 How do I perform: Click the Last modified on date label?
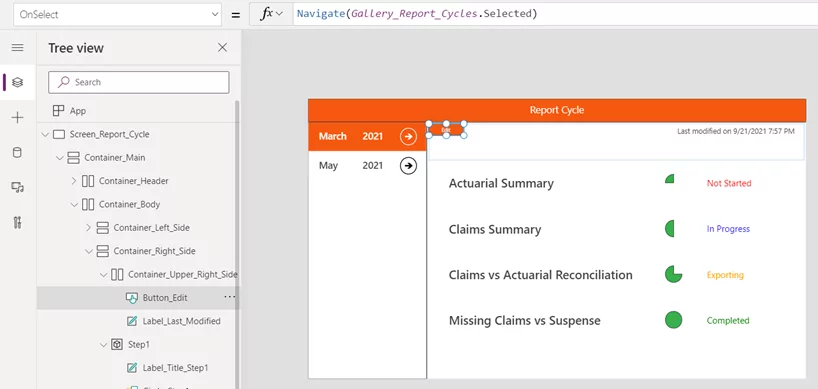click(x=736, y=131)
